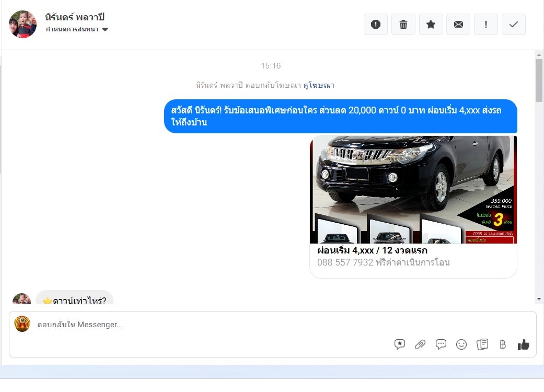Delete the conversation using trash icon
544x392 pixels.
coord(403,25)
